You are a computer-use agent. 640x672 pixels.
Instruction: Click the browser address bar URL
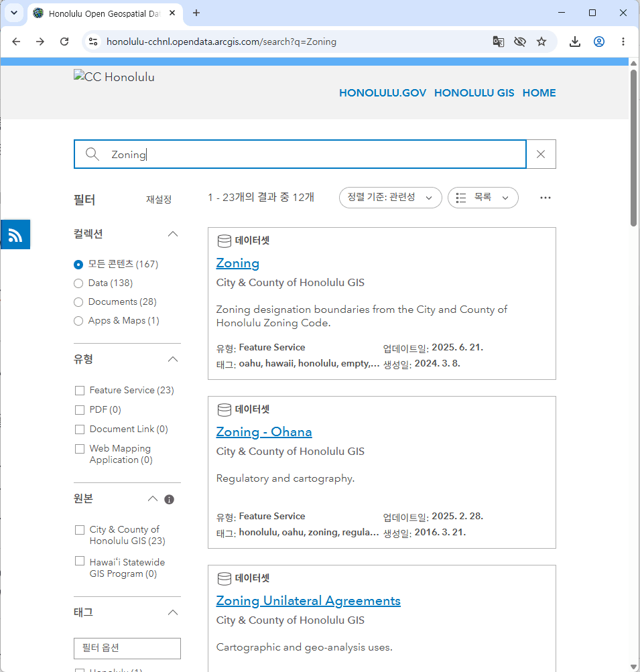(x=221, y=42)
